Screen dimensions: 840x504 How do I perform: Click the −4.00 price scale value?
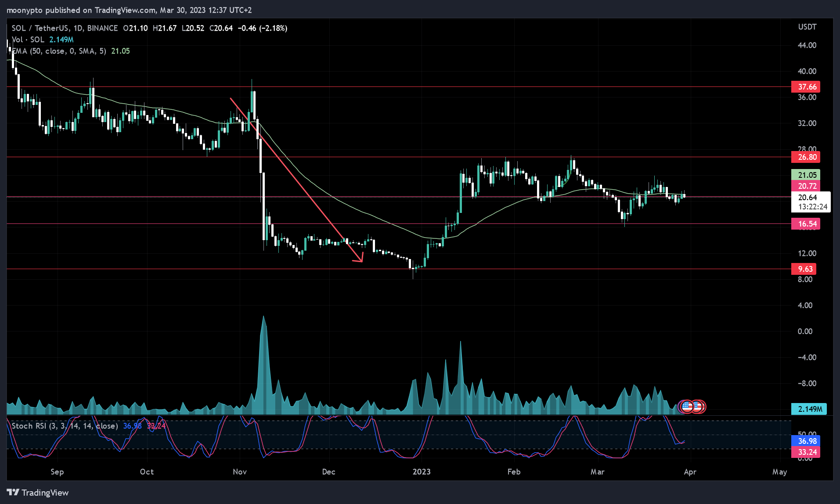tap(807, 357)
